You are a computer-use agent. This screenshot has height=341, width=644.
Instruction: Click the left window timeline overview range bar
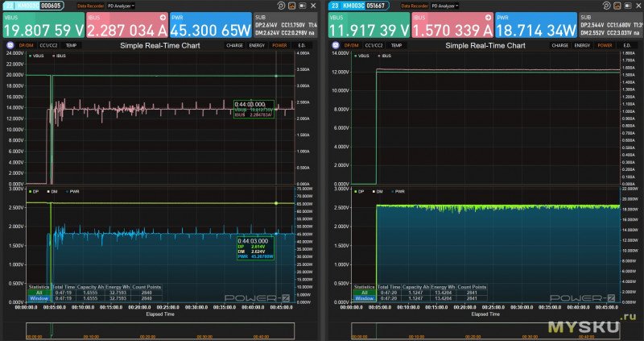[161, 331]
